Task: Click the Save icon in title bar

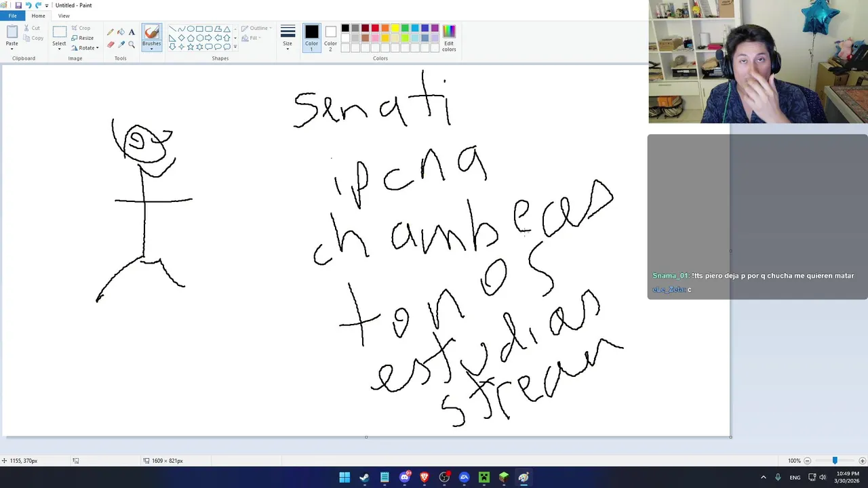Action: coord(18,5)
